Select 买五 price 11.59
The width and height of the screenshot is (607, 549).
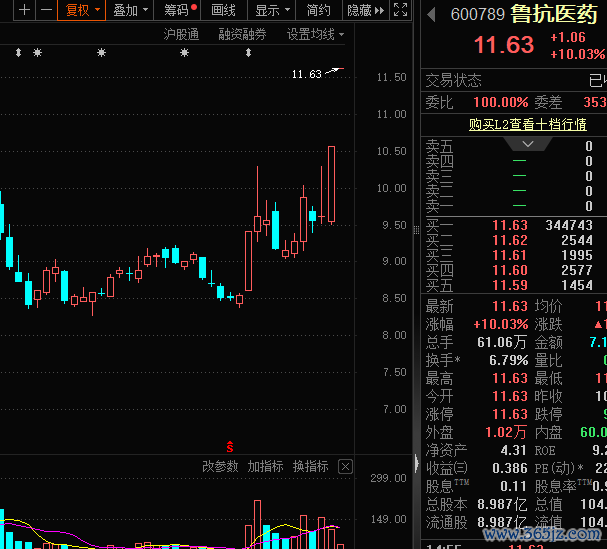coord(510,285)
